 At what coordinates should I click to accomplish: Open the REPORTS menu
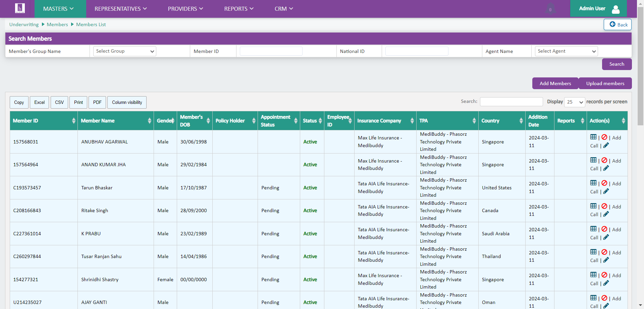pyautogui.click(x=238, y=9)
